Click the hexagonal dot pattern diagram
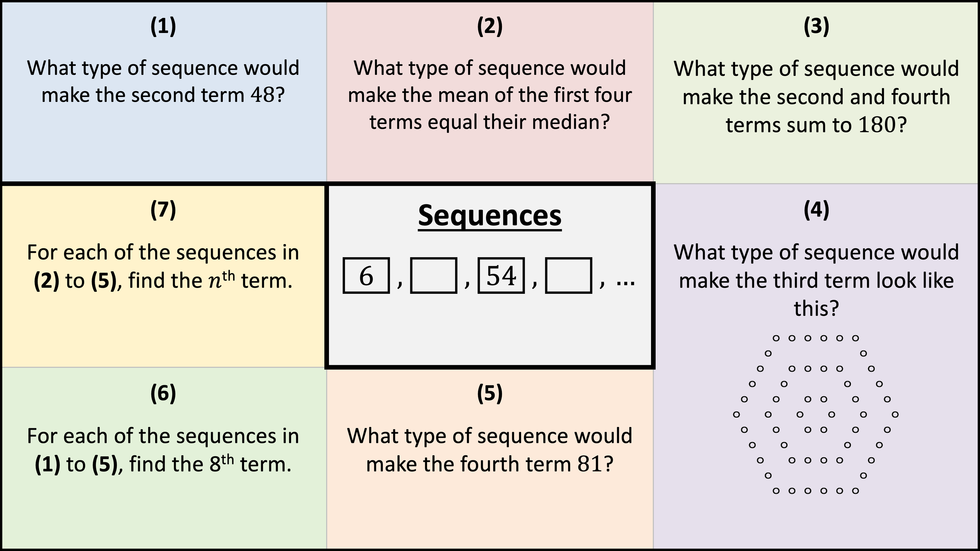 point(816,414)
